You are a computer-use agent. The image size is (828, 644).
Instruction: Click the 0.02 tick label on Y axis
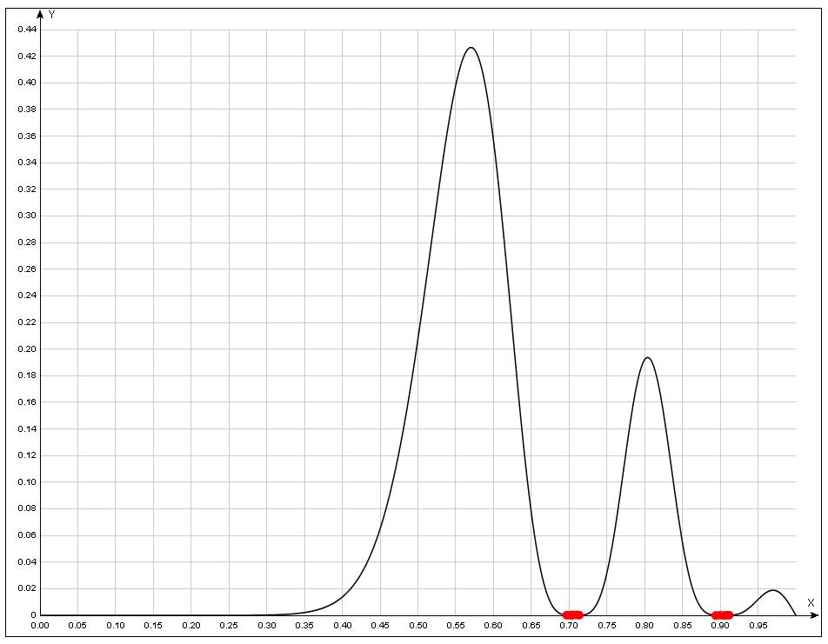coord(27,588)
